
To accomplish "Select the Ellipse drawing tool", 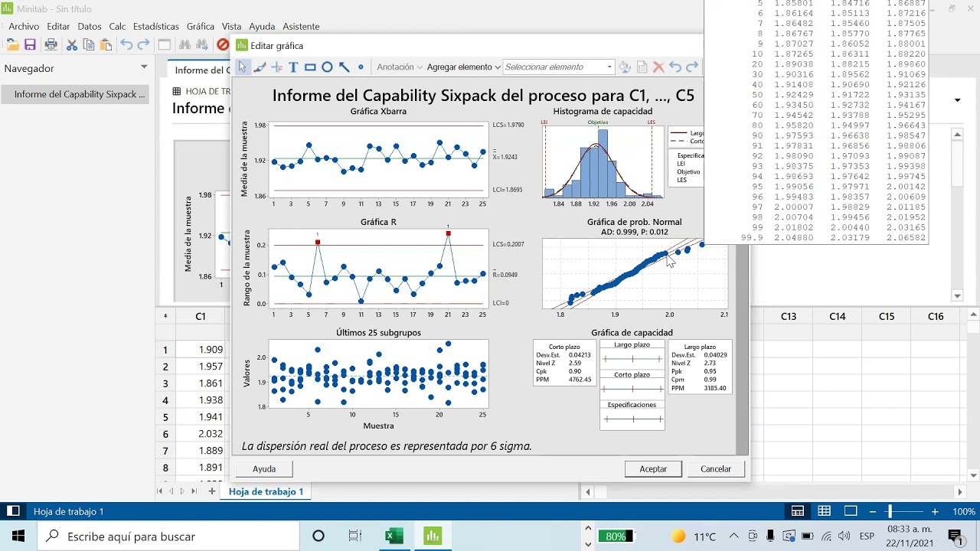I will tap(327, 67).
